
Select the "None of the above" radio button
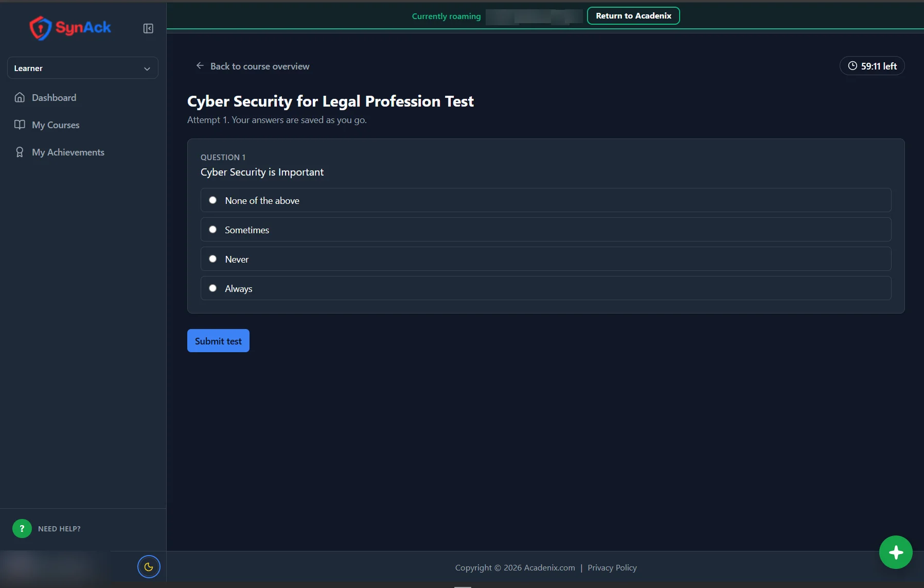click(212, 200)
